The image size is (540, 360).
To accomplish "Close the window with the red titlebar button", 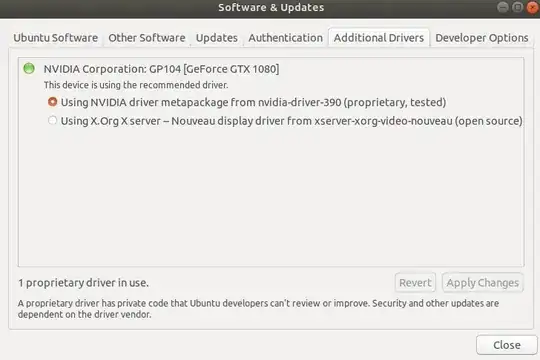I will pos(532,7).
